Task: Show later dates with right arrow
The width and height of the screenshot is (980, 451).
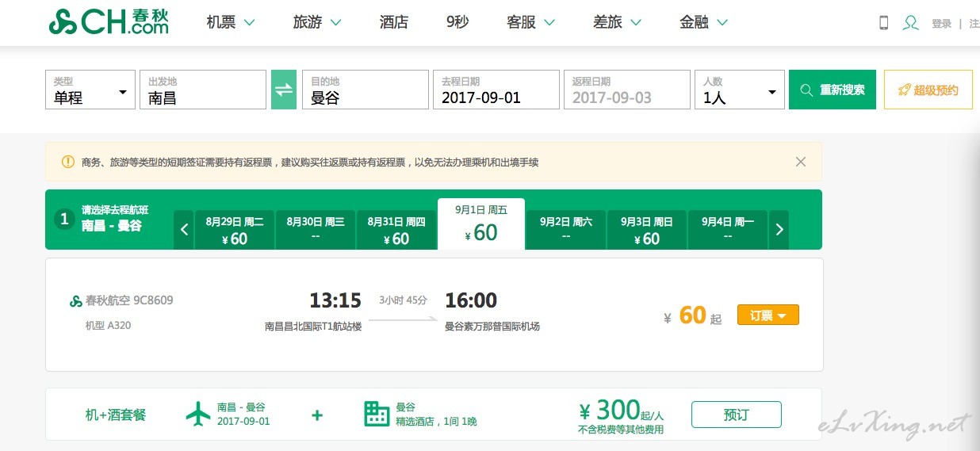Action: click(x=779, y=230)
